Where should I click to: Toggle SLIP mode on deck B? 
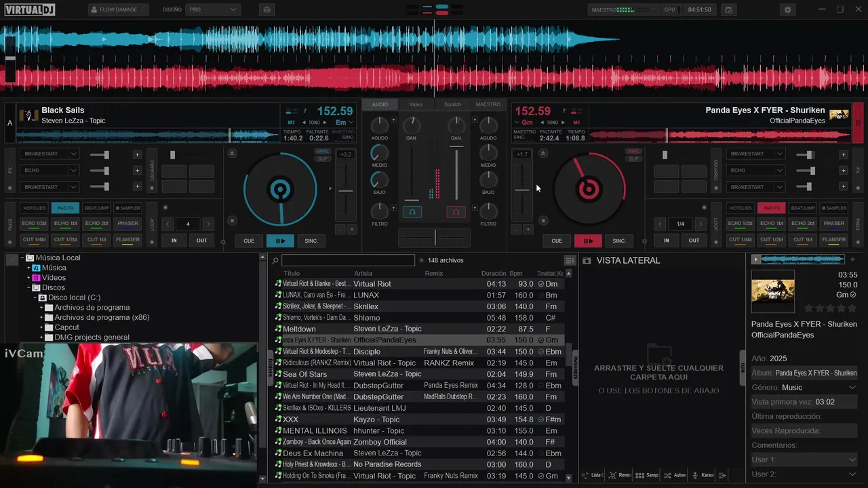pyautogui.click(x=633, y=159)
